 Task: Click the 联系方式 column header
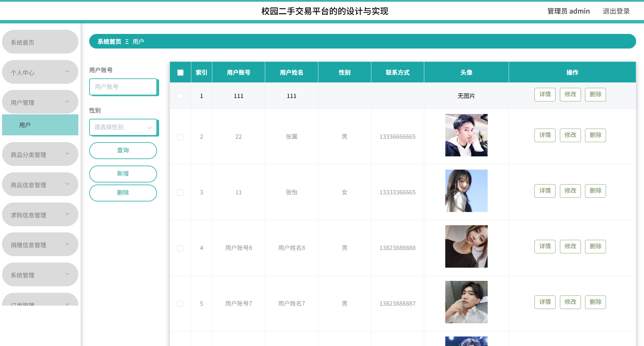(x=397, y=73)
